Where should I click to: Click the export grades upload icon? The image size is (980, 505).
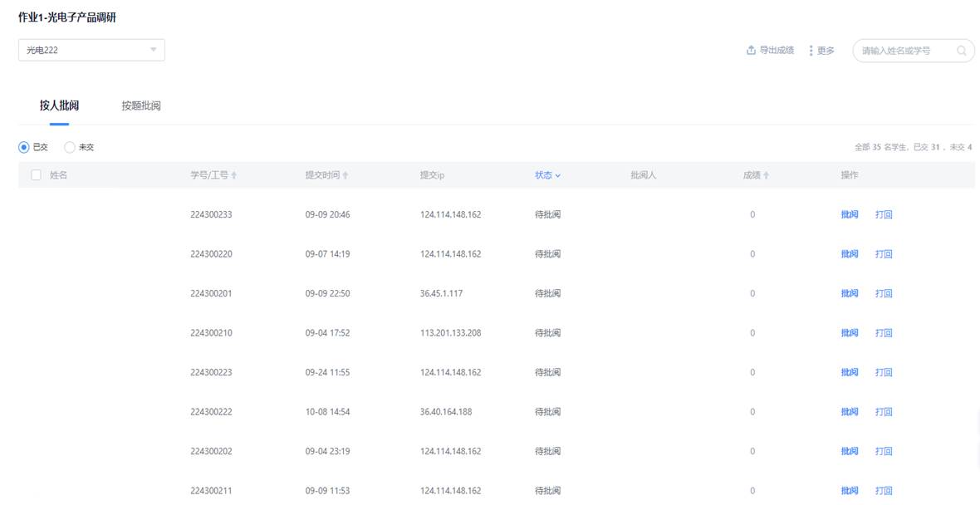[751, 51]
